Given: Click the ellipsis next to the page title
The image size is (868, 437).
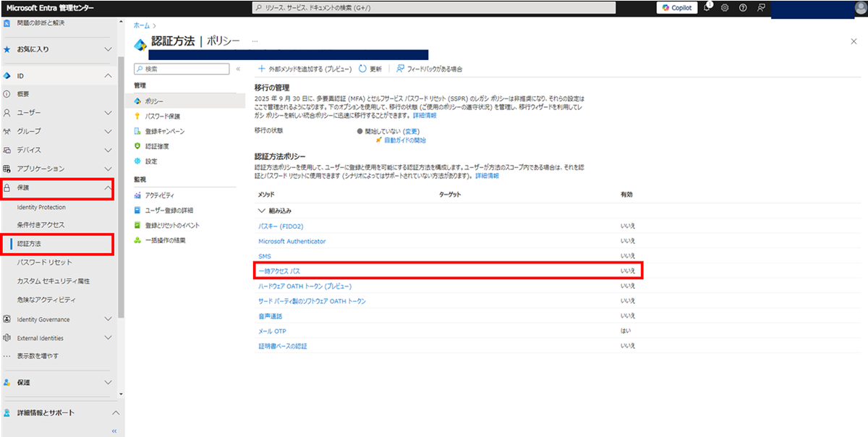Looking at the screenshot, I should [x=255, y=42].
